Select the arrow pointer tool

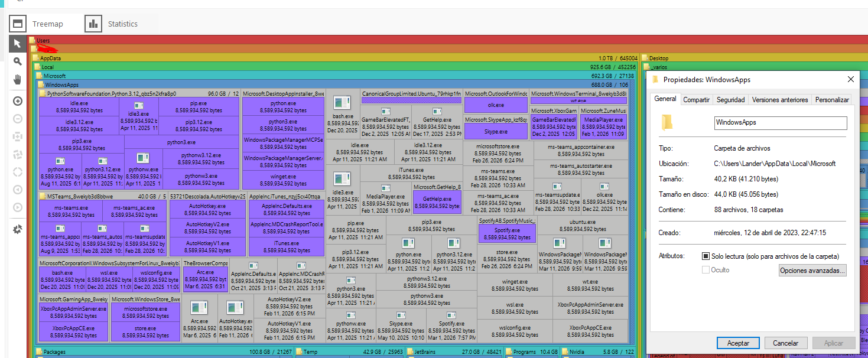[17, 44]
